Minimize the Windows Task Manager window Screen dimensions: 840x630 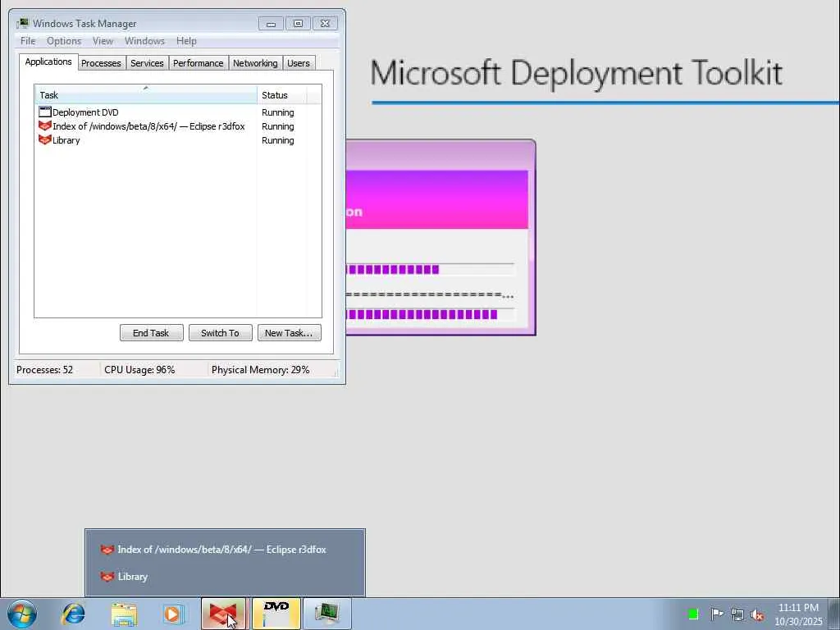tap(271, 24)
